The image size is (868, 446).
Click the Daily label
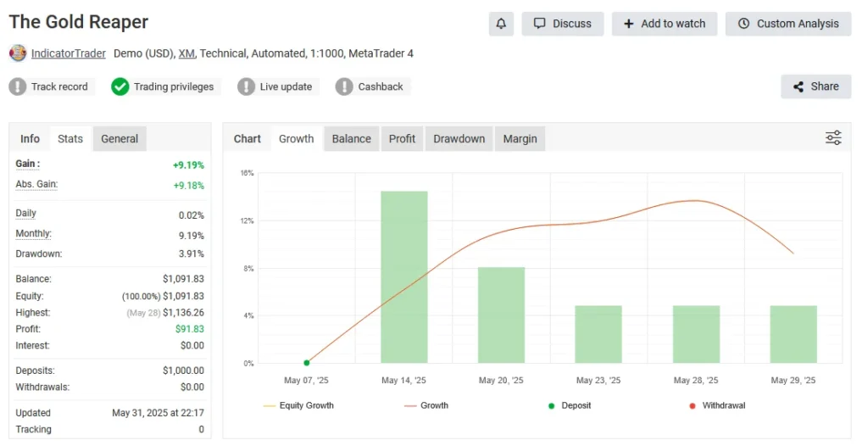pyautogui.click(x=26, y=214)
